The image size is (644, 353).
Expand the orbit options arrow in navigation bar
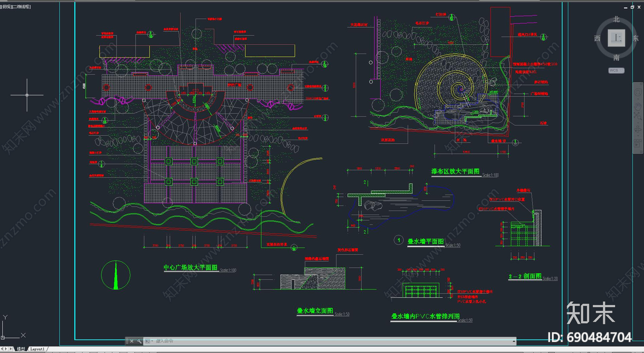[x=638, y=135]
